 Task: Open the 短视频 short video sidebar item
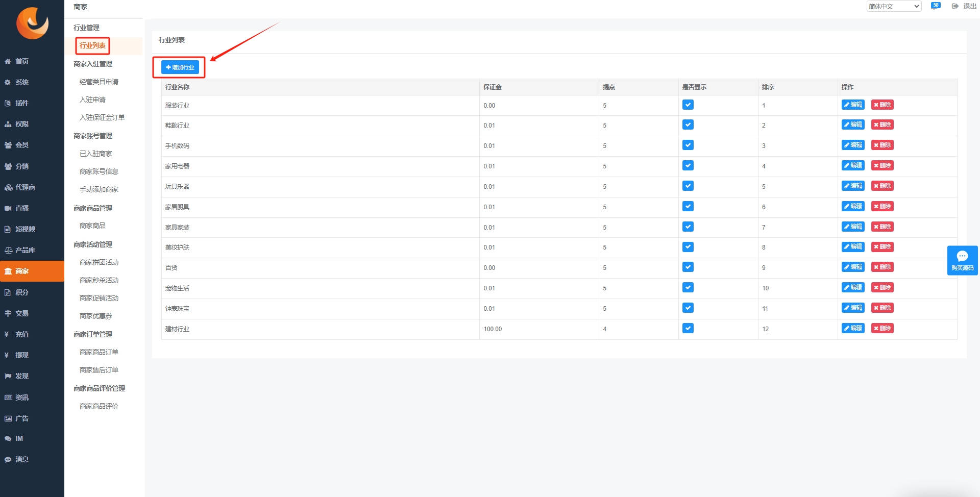pos(32,229)
